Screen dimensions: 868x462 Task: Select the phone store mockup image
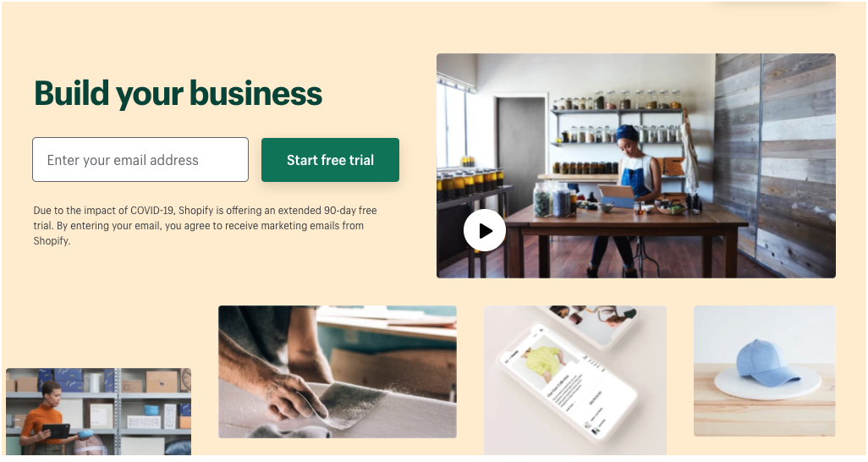575,381
